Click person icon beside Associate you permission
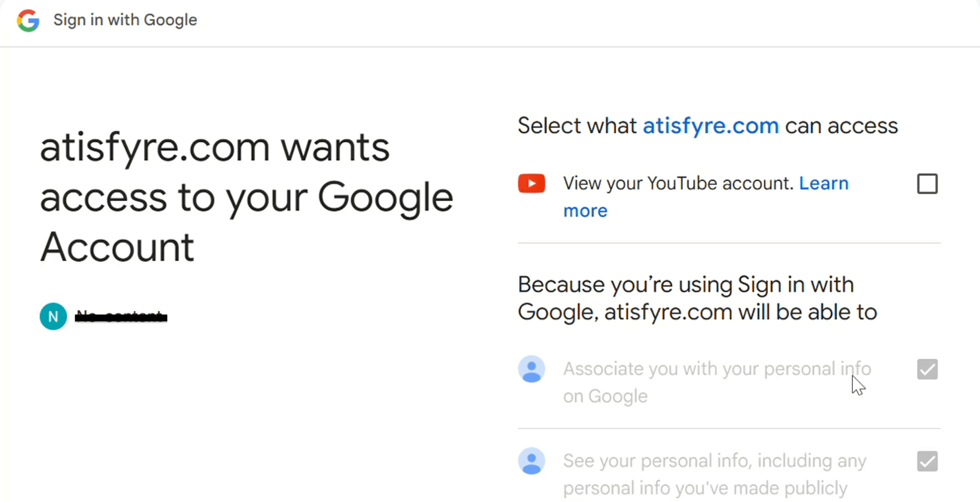This screenshot has width=980, height=502. click(x=531, y=369)
